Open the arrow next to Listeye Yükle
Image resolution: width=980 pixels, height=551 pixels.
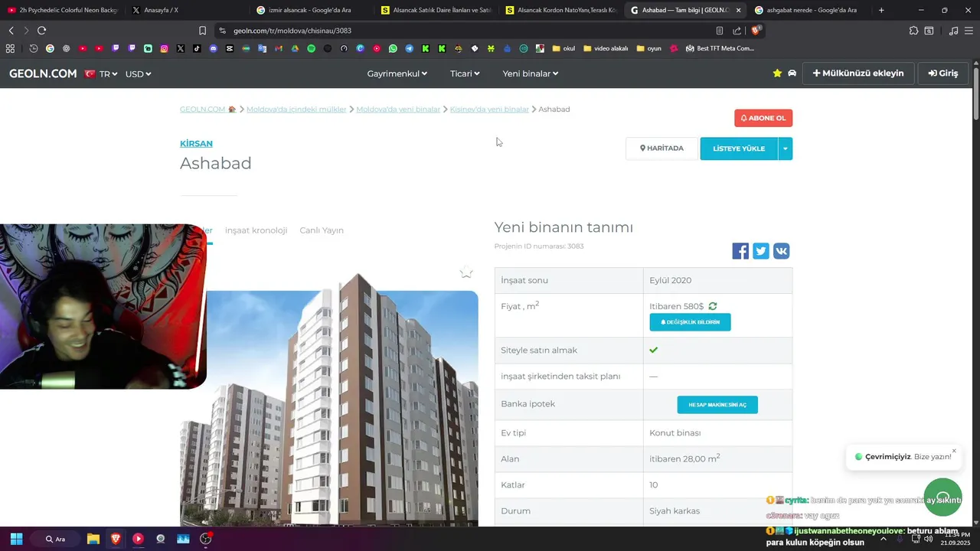click(x=785, y=148)
